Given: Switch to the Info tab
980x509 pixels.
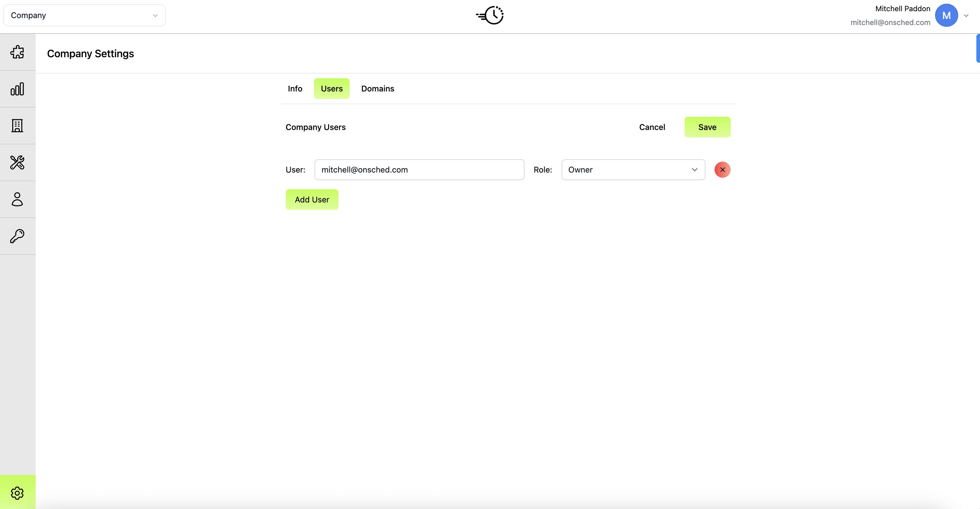Looking at the screenshot, I should coord(295,89).
